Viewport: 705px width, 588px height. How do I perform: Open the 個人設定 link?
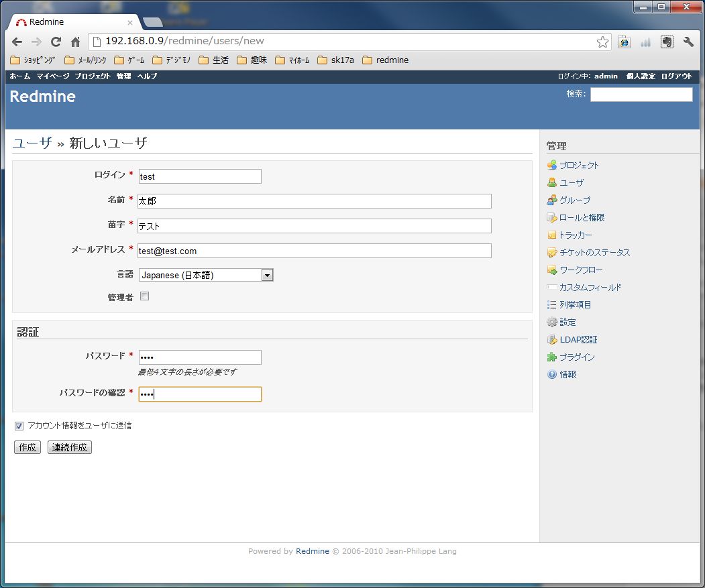click(x=641, y=76)
